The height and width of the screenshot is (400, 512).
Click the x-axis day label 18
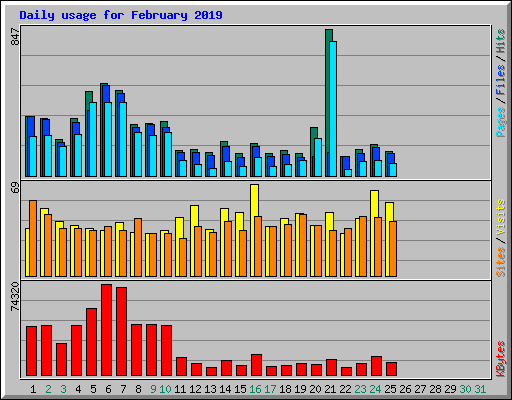pos(285,389)
